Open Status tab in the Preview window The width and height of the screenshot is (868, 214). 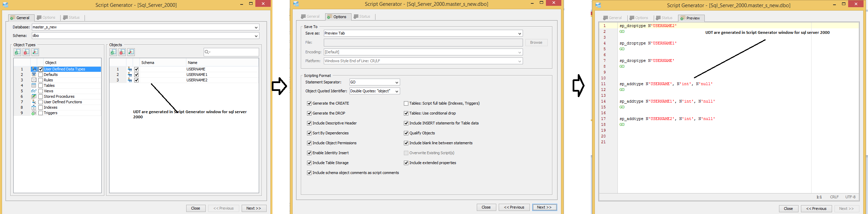point(664,18)
